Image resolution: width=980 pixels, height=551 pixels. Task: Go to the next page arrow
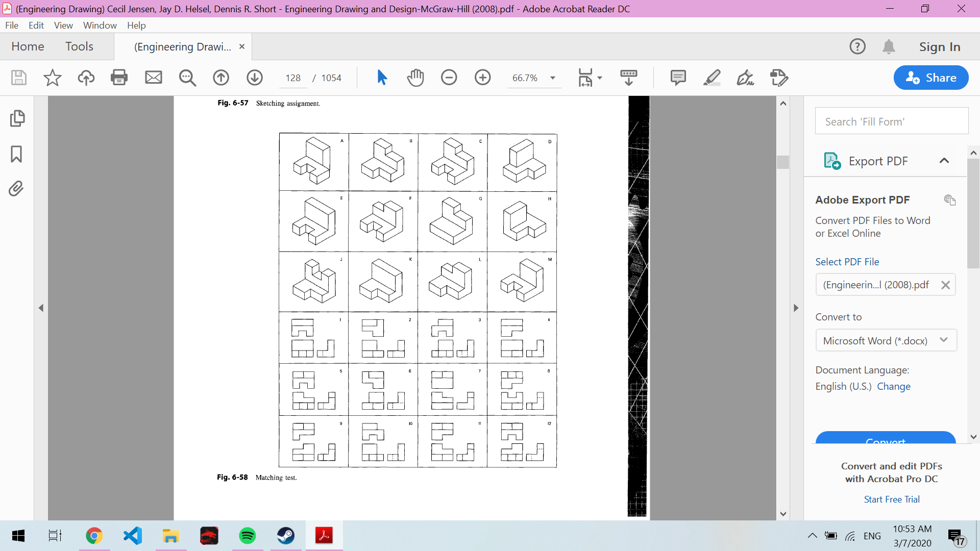(255, 78)
